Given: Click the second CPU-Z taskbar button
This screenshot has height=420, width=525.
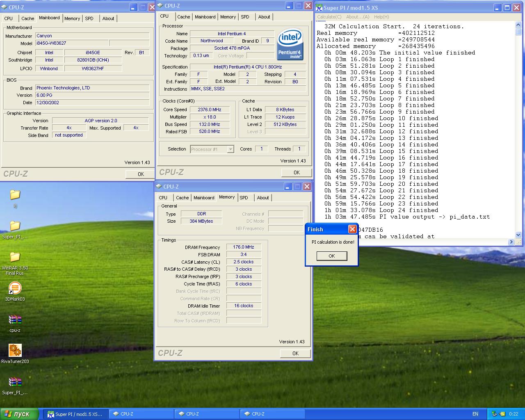Looking at the screenshot, I should coord(207,414).
